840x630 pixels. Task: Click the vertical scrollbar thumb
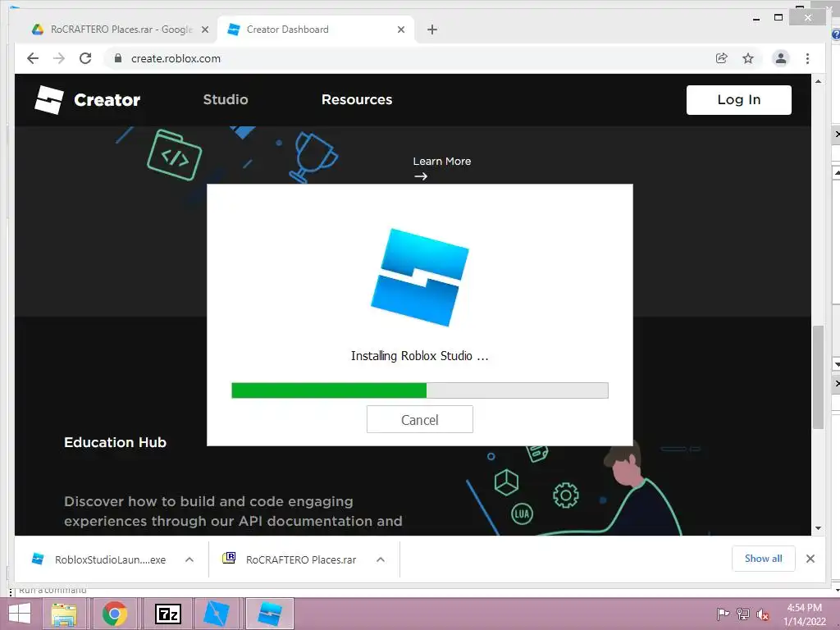[x=818, y=377]
